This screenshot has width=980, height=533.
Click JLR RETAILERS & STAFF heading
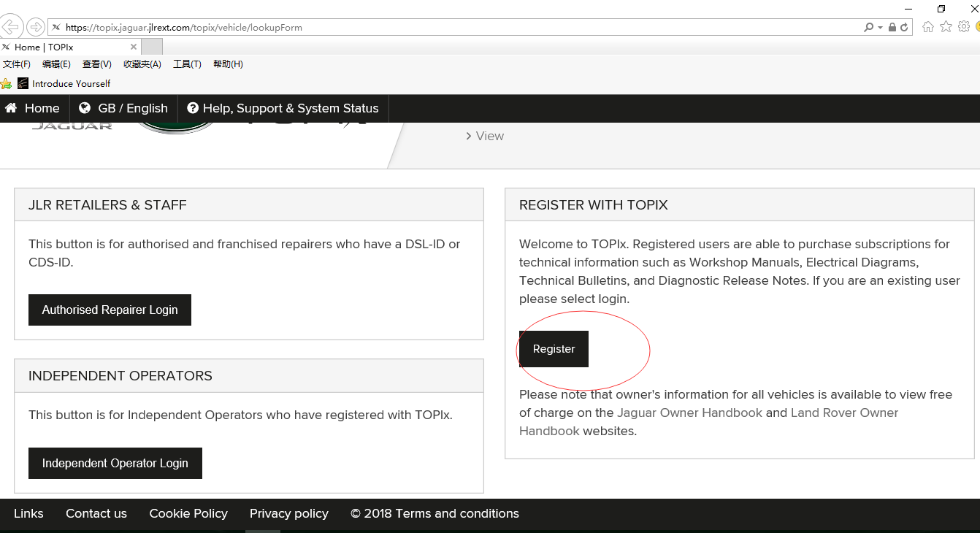[107, 205]
